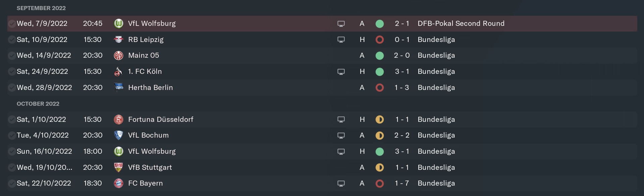Open the 1 - 7 result against FC Bayern
The image size is (644, 196).
click(x=402, y=183)
